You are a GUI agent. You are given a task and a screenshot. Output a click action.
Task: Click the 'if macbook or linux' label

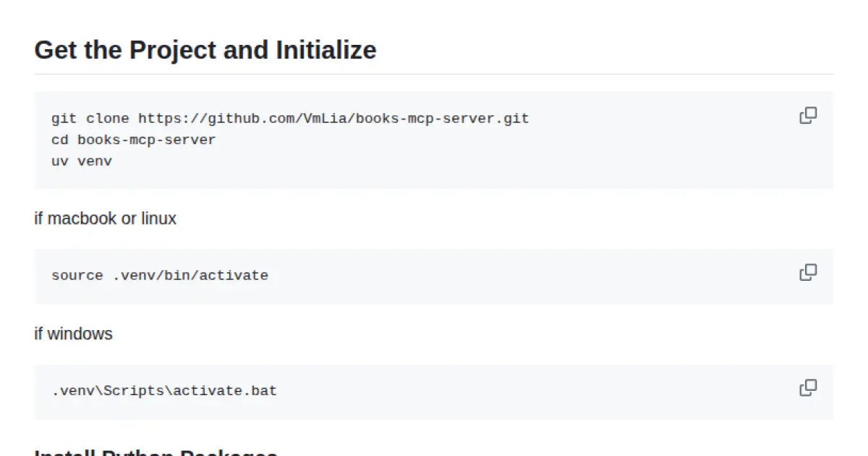pyautogui.click(x=105, y=219)
